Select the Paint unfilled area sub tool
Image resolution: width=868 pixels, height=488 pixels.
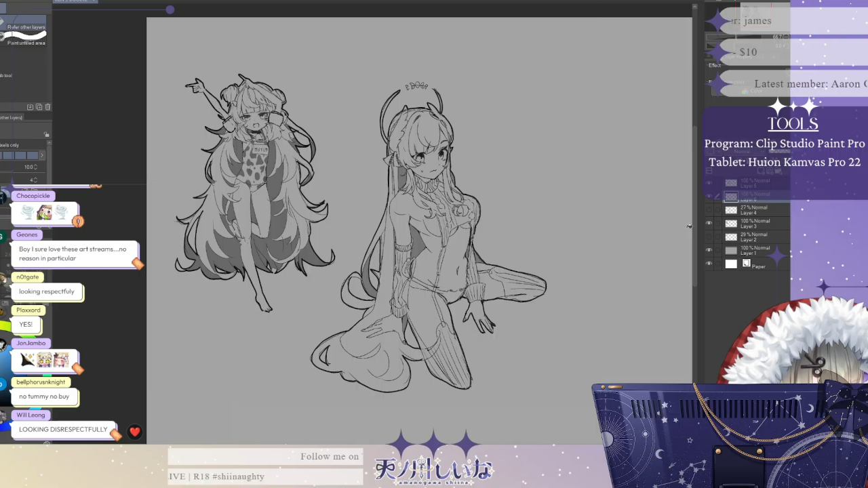point(24,39)
